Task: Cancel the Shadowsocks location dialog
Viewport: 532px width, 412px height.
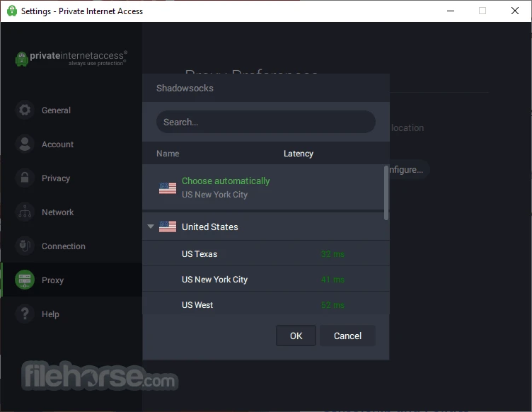Action: tap(347, 336)
